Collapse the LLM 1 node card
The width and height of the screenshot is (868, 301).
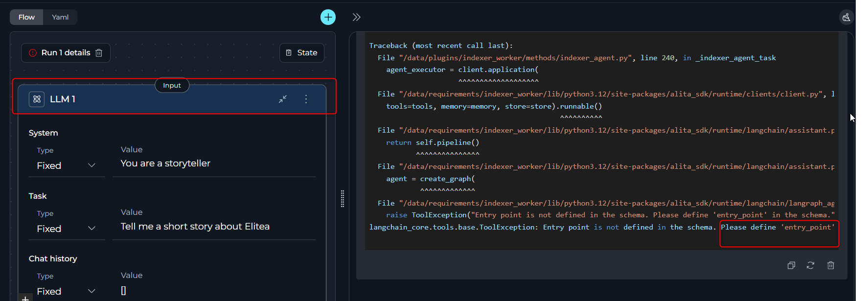(x=283, y=99)
